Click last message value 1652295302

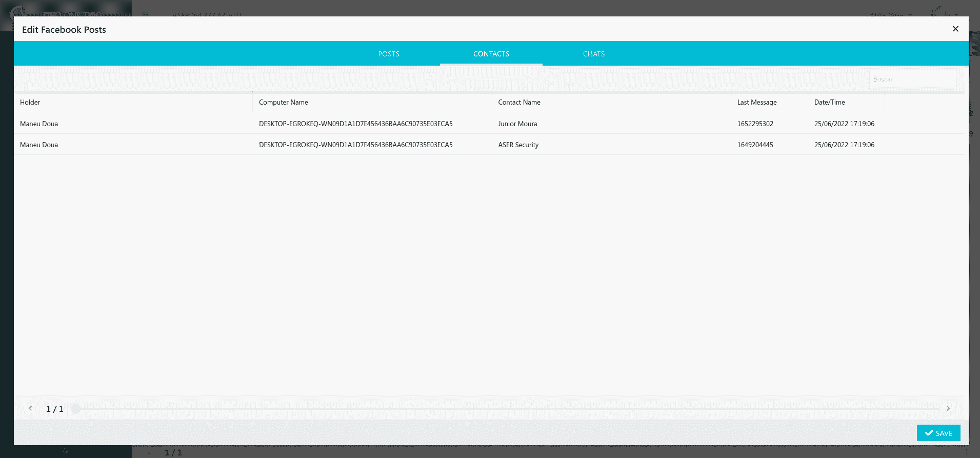(755, 124)
